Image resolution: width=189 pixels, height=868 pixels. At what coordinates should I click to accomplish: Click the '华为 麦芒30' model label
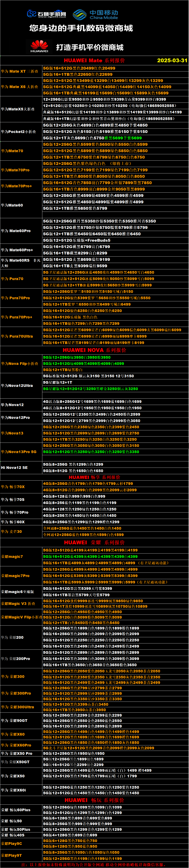pos(11,532)
